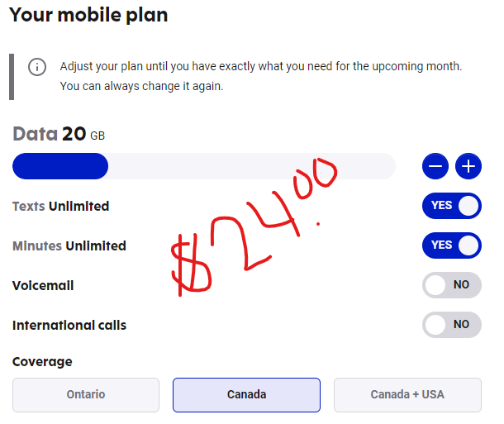The height and width of the screenshot is (424, 504).
Task: Click the Your mobile plan heading
Action: pyautogui.click(x=88, y=15)
